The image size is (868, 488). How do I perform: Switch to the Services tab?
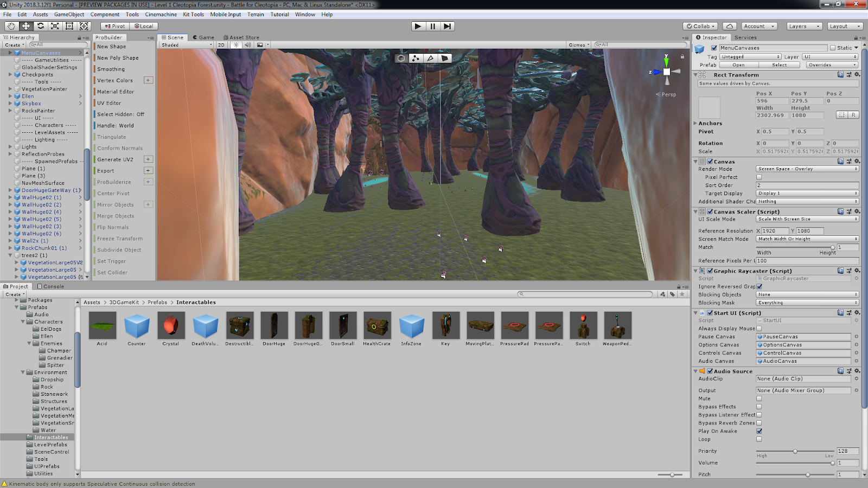click(x=745, y=37)
